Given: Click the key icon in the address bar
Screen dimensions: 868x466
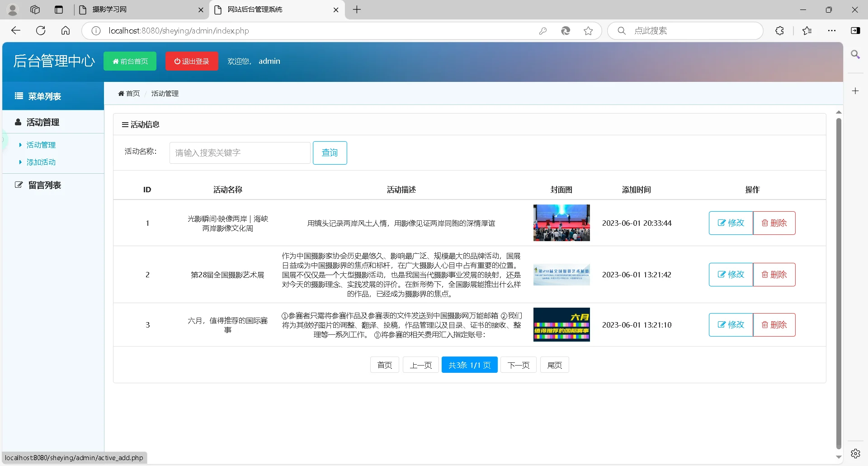Looking at the screenshot, I should click(x=543, y=30).
